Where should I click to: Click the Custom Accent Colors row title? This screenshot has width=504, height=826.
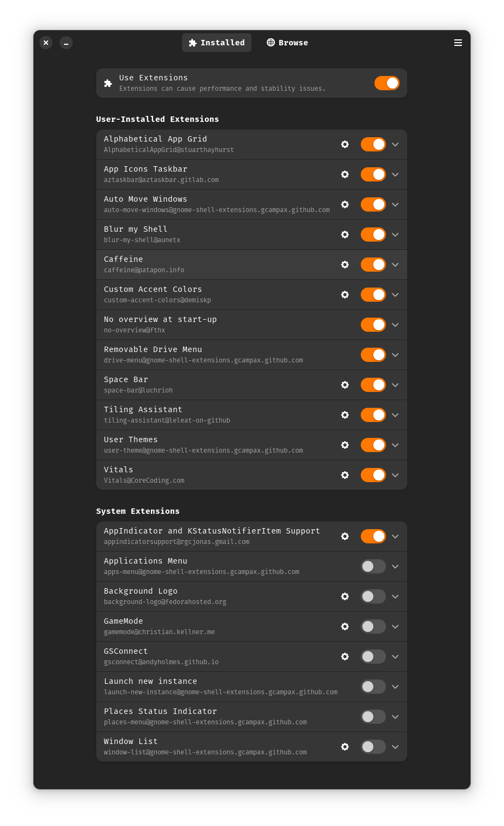coord(153,289)
